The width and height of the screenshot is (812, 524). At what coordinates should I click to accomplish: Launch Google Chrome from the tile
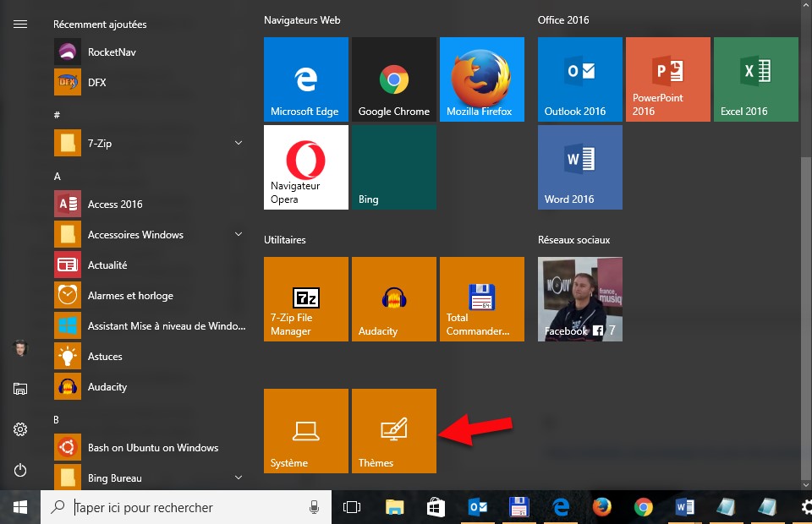tap(393, 79)
